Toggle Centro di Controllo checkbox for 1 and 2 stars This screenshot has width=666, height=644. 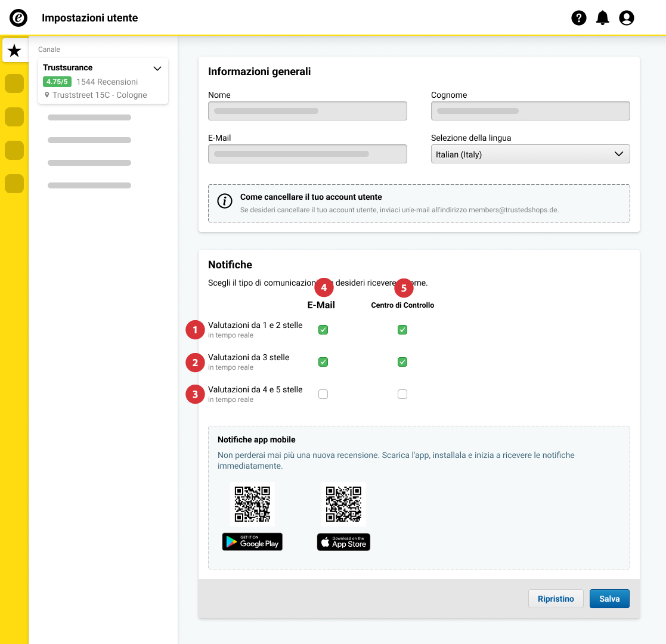(402, 330)
